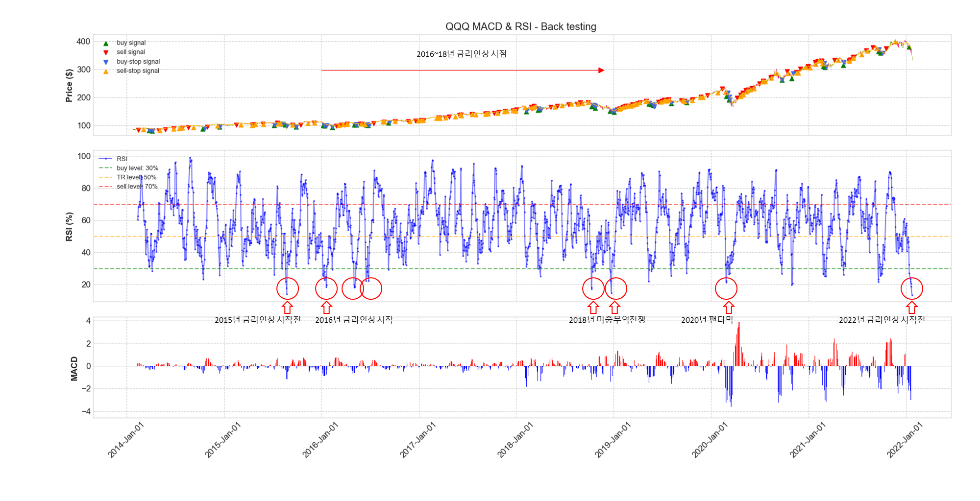Click the 'MACD' y-axis label

74,368
